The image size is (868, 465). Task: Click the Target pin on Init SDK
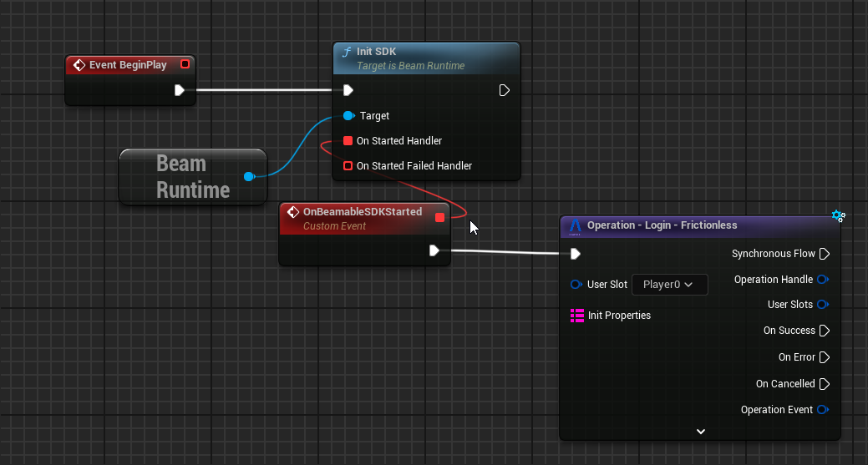[x=348, y=116]
